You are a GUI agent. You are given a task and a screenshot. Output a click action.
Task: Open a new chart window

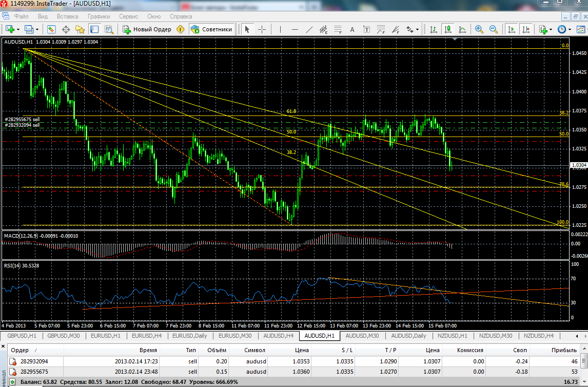[x=9, y=29]
